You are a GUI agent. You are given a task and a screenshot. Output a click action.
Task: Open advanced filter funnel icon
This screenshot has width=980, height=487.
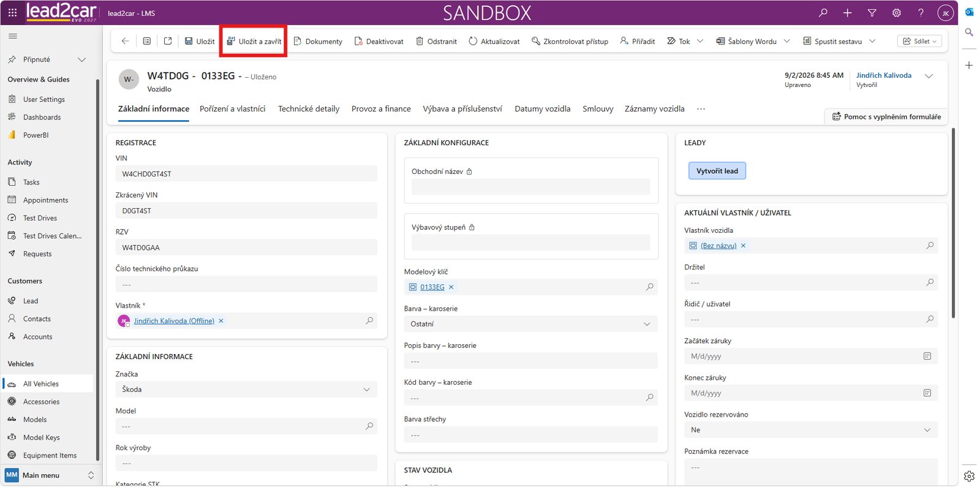coord(872,12)
